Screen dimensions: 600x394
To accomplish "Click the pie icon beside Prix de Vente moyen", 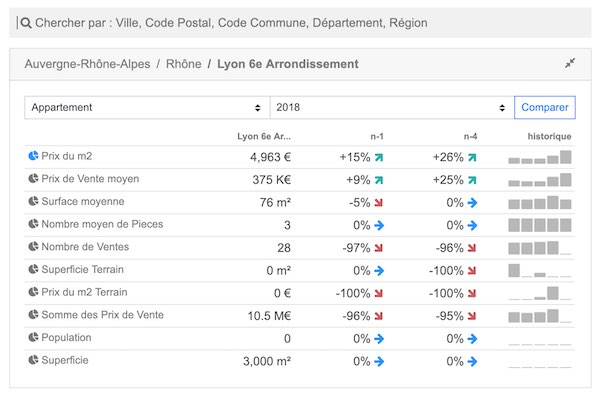I will pos(33,178).
